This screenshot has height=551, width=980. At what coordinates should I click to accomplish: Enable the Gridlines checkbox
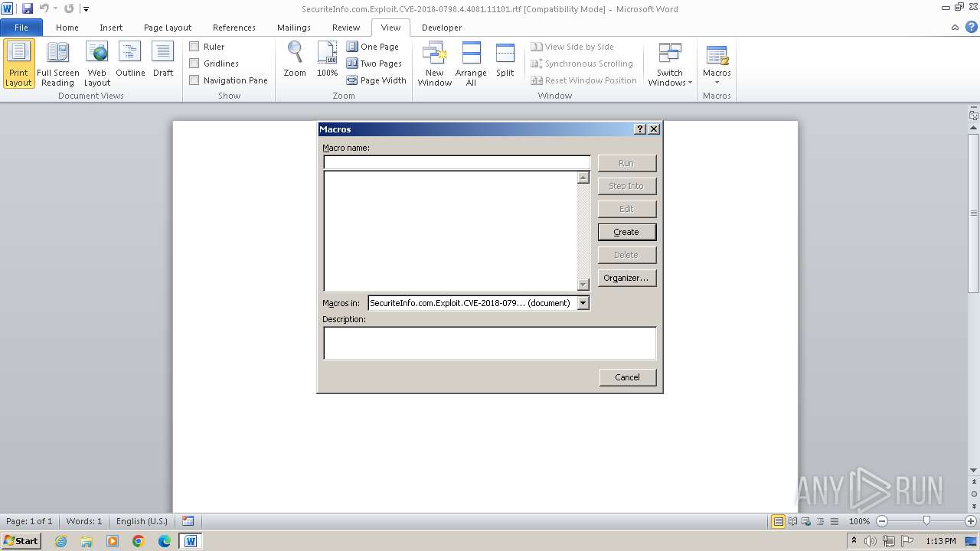coord(194,64)
